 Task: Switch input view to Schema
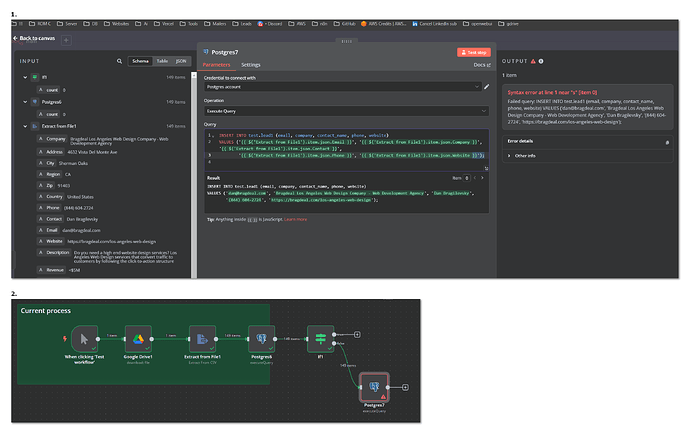click(140, 61)
